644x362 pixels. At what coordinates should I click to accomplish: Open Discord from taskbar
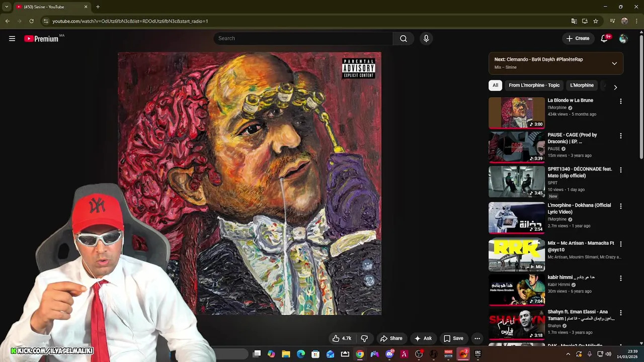click(389, 354)
